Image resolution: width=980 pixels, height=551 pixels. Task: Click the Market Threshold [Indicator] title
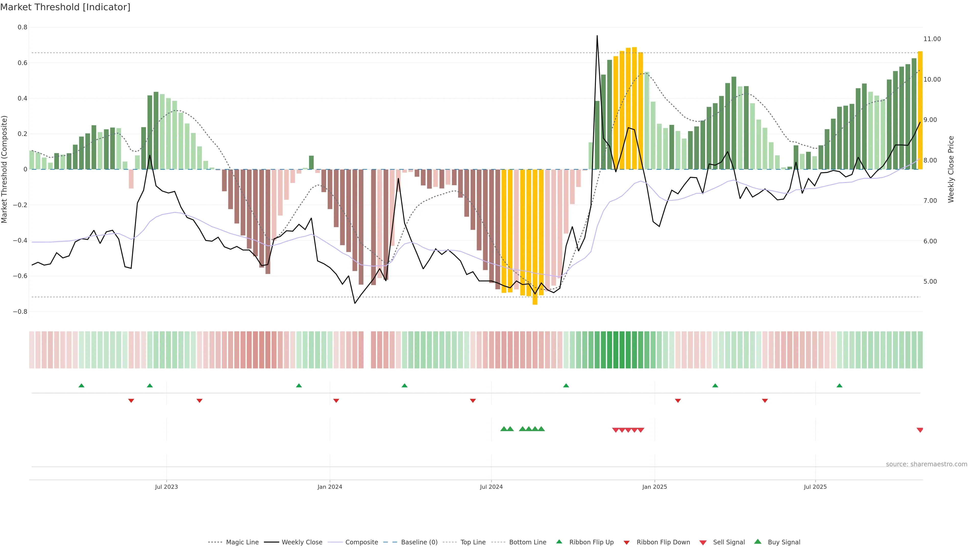(65, 7)
